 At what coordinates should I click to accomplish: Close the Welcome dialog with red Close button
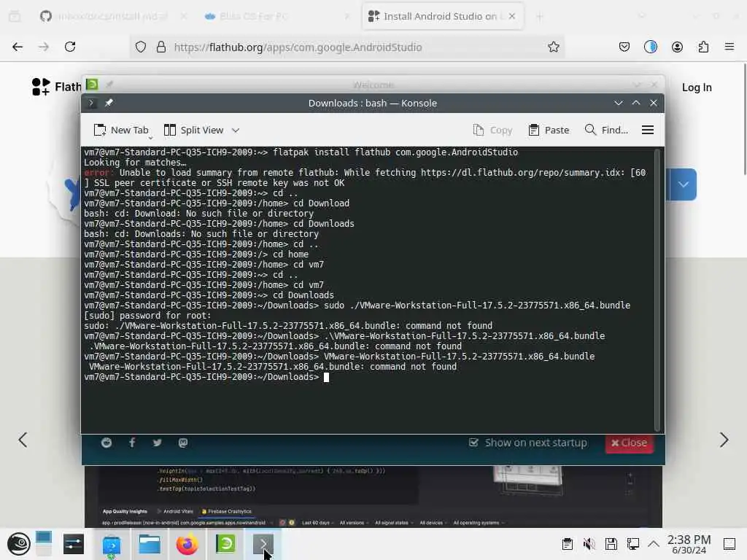pos(629,443)
